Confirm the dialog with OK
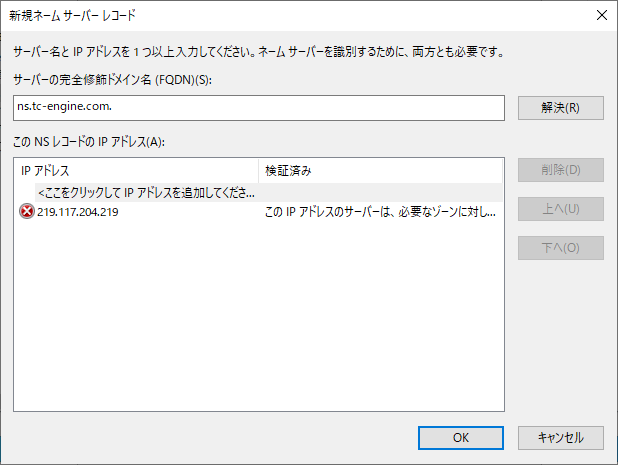The height and width of the screenshot is (465, 618). tap(461, 438)
